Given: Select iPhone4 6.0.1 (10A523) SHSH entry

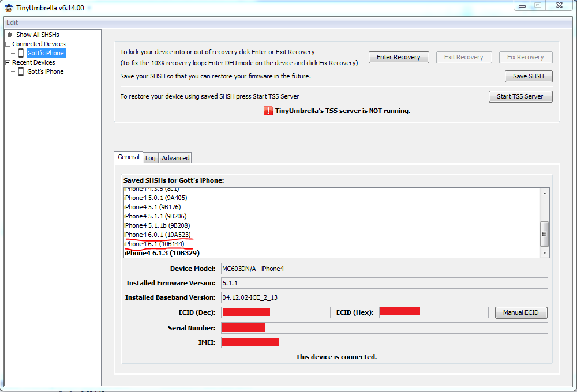Looking at the screenshot, I should tap(158, 235).
